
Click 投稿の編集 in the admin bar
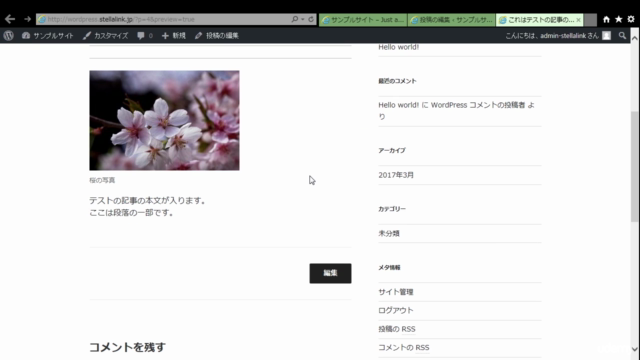[x=217, y=36]
